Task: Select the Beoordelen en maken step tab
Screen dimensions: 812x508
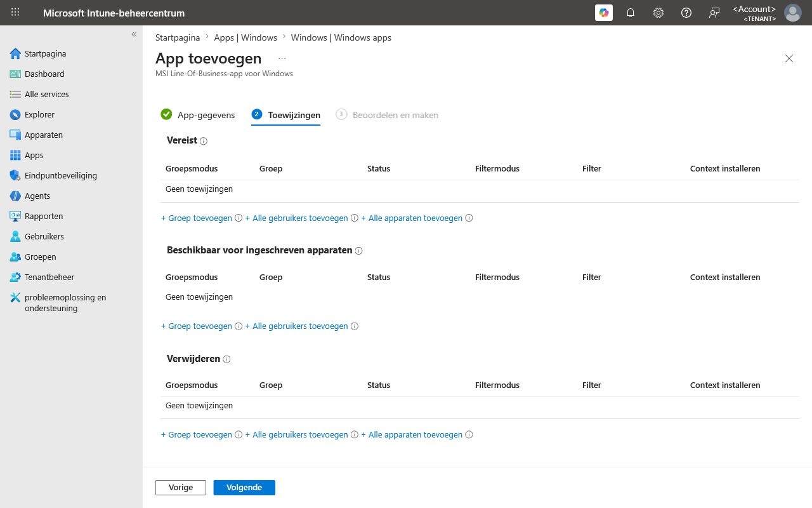Action: pyautogui.click(x=387, y=115)
